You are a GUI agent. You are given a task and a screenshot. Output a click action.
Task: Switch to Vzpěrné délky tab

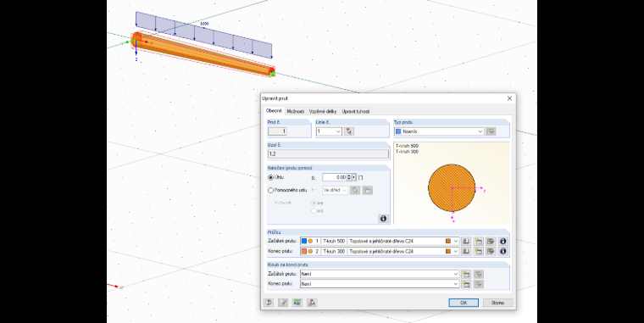[323, 111]
